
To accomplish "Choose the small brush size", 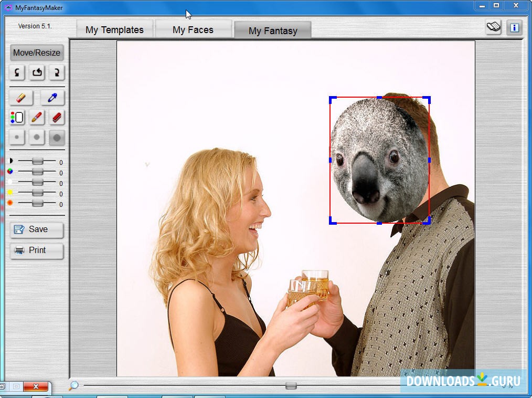I will tap(17, 138).
